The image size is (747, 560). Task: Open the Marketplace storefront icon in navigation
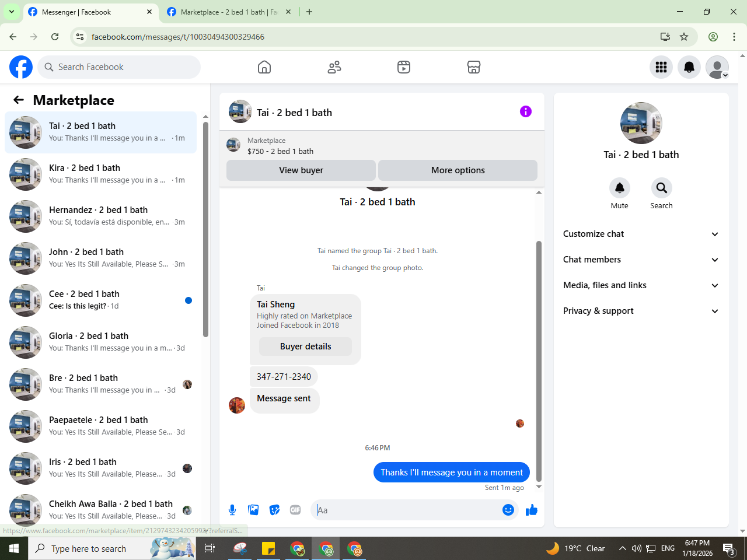[474, 67]
